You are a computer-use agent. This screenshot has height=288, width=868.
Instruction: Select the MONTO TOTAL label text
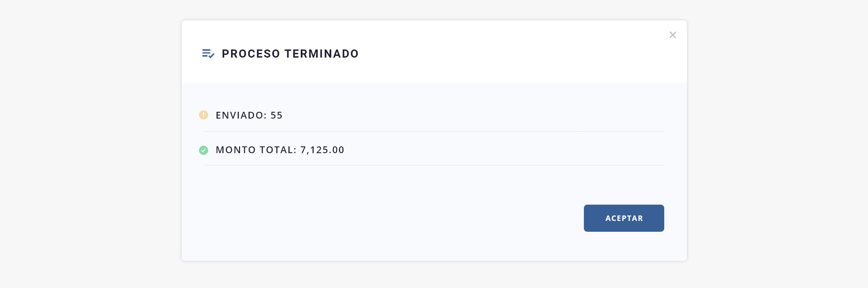point(256,150)
